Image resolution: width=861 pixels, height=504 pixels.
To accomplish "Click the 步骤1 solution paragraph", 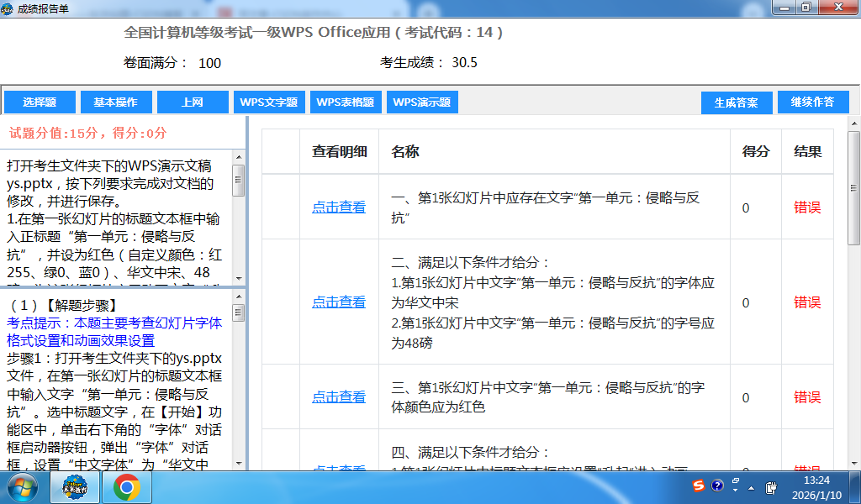I will [114, 412].
